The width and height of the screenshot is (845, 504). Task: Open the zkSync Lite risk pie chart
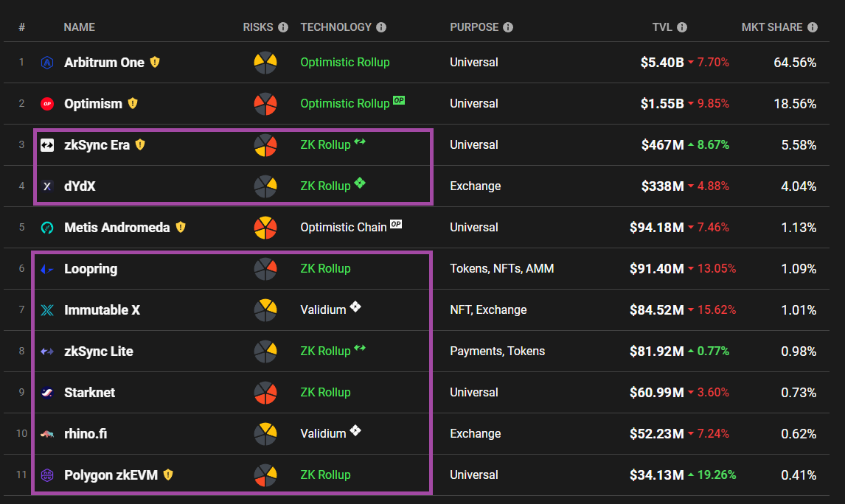click(x=265, y=351)
